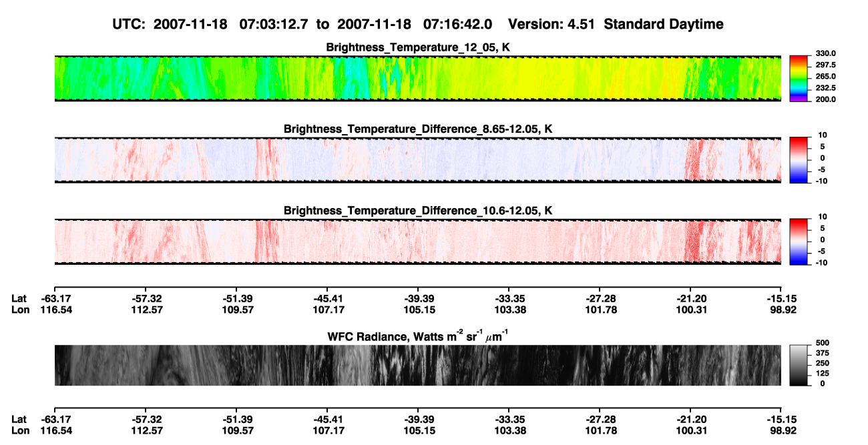Click latitude -27.28 on the axis below WFC Radiance
The image size is (868, 445).
600,420
